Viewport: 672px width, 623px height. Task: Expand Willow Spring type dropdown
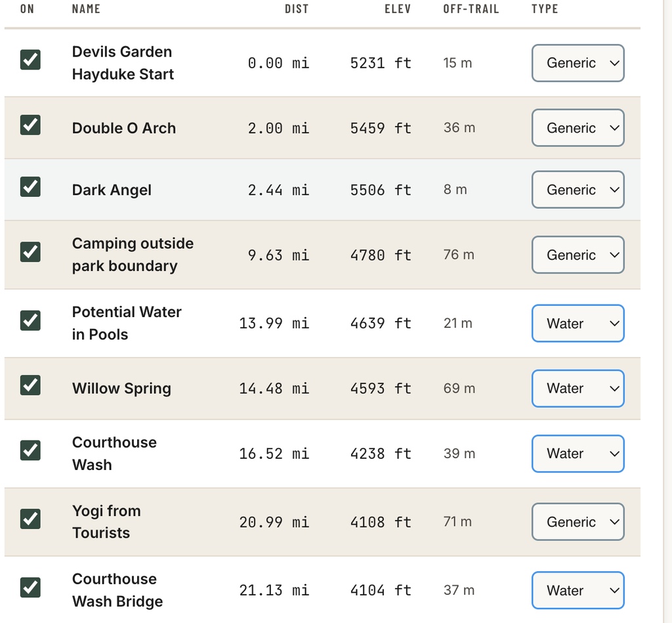click(x=577, y=389)
